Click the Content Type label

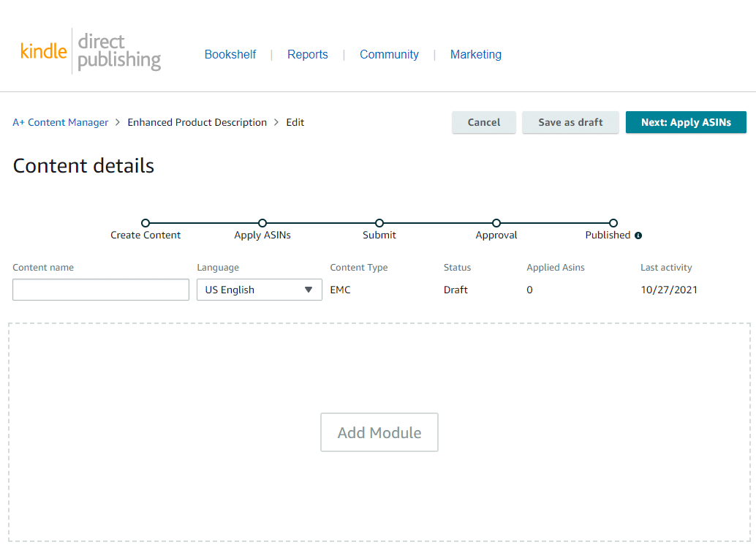pos(359,268)
